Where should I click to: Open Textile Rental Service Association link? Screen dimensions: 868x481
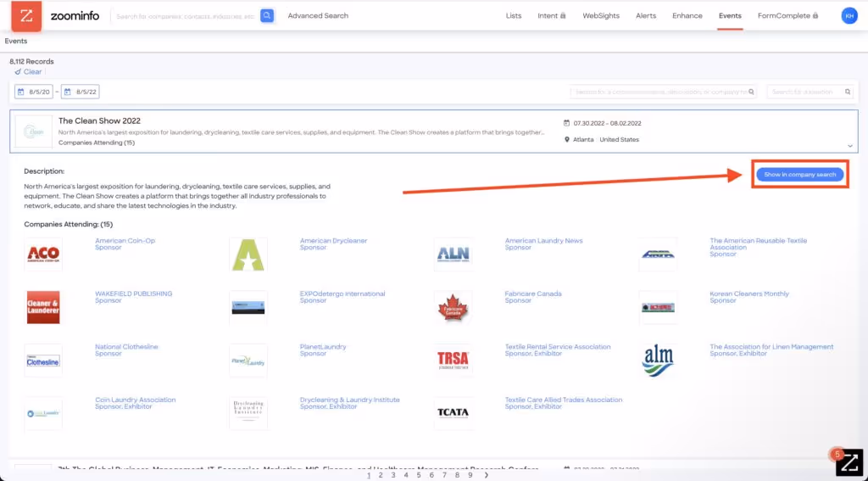pos(558,347)
